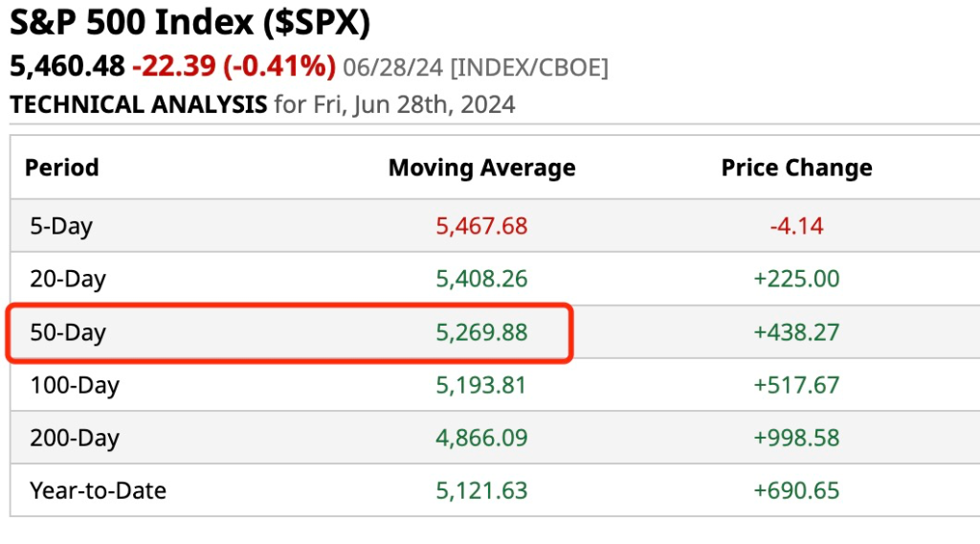Select the Year-to-Date period row label

click(98, 491)
